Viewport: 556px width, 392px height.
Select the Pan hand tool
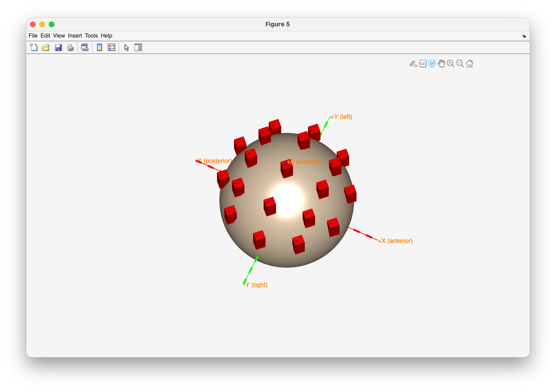441,64
